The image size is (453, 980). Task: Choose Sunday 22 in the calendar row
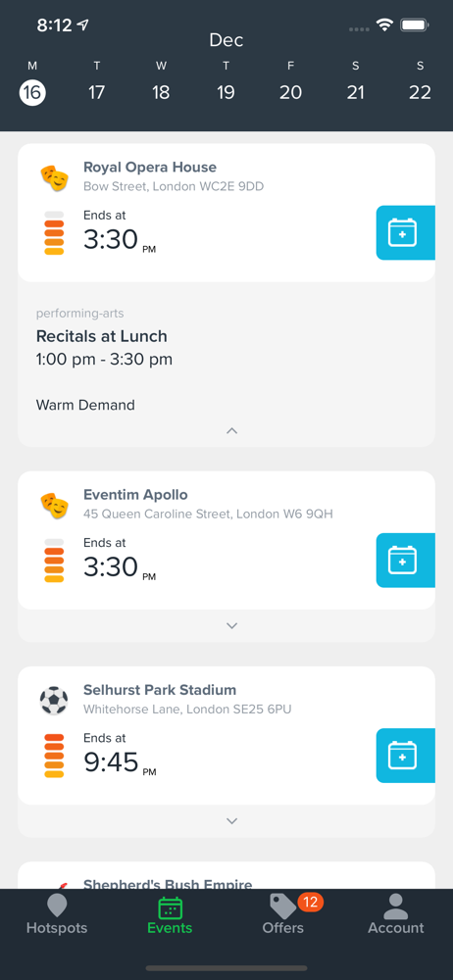pos(420,92)
